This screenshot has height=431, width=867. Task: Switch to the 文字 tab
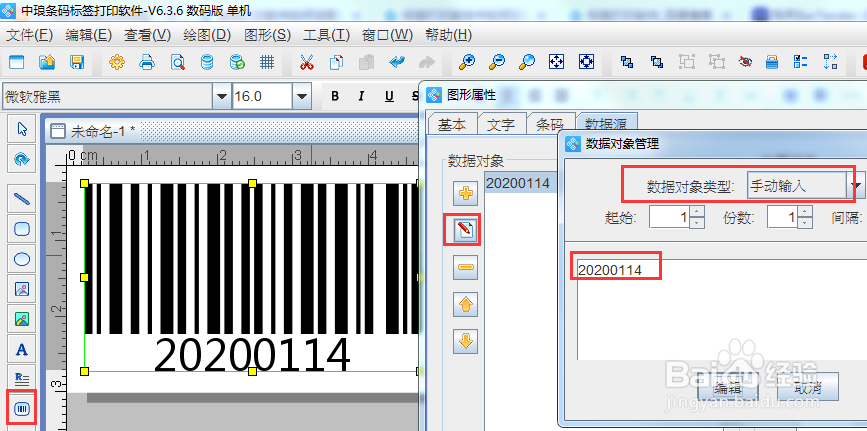(501, 124)
